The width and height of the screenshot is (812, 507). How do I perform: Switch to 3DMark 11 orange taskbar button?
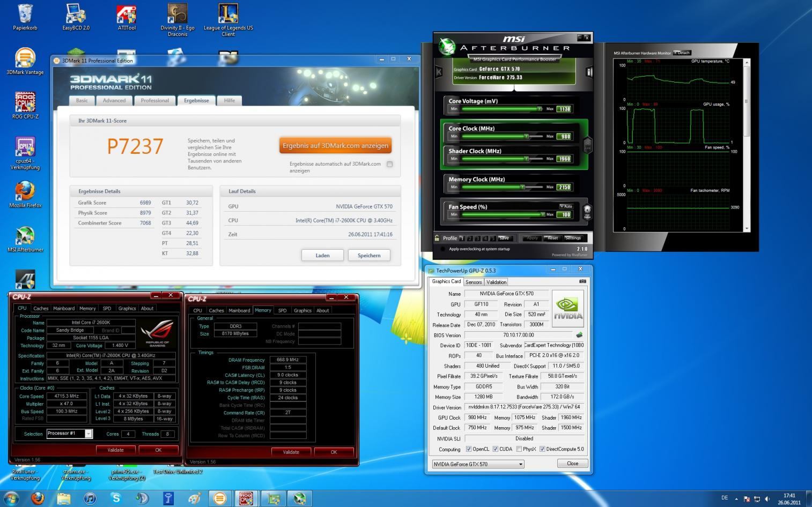(x=220, y=498)
